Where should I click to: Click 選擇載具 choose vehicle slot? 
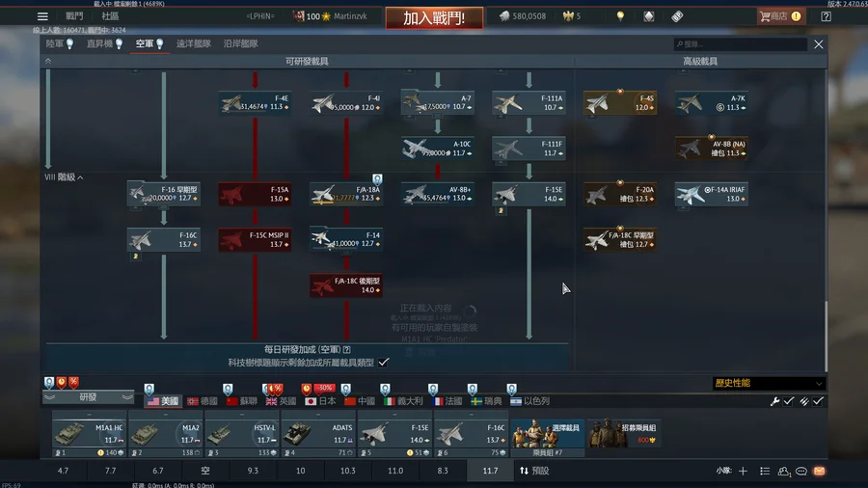click(x=548, y=433)
